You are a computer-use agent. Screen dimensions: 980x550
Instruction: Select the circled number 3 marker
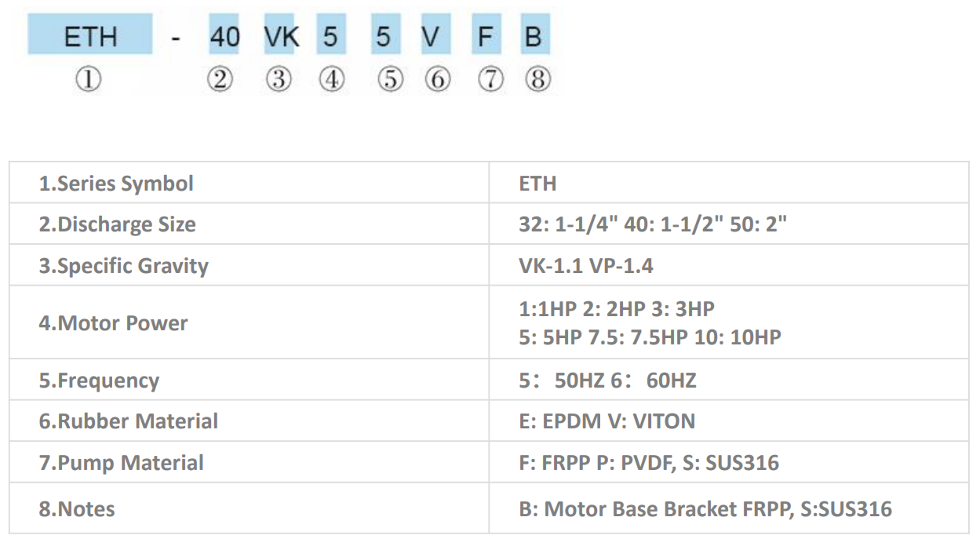[278, 80]
